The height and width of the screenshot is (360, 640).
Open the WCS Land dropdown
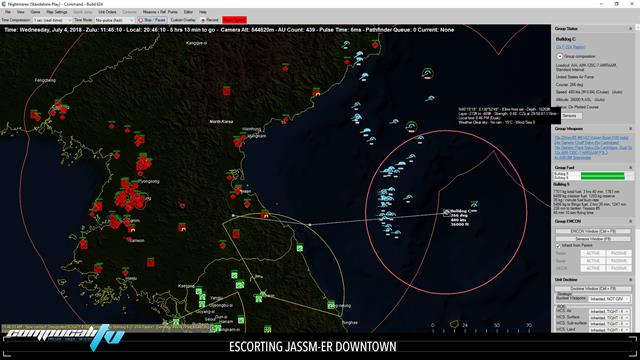coord(609,329)
